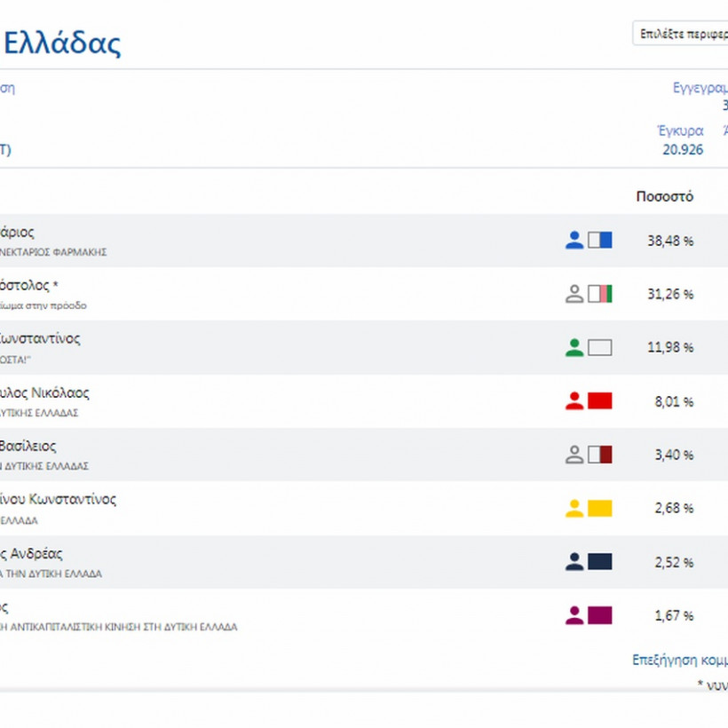Select the yellow person icon beside 2,68 %
The image size is (728, 728).
tap(574, 508)
